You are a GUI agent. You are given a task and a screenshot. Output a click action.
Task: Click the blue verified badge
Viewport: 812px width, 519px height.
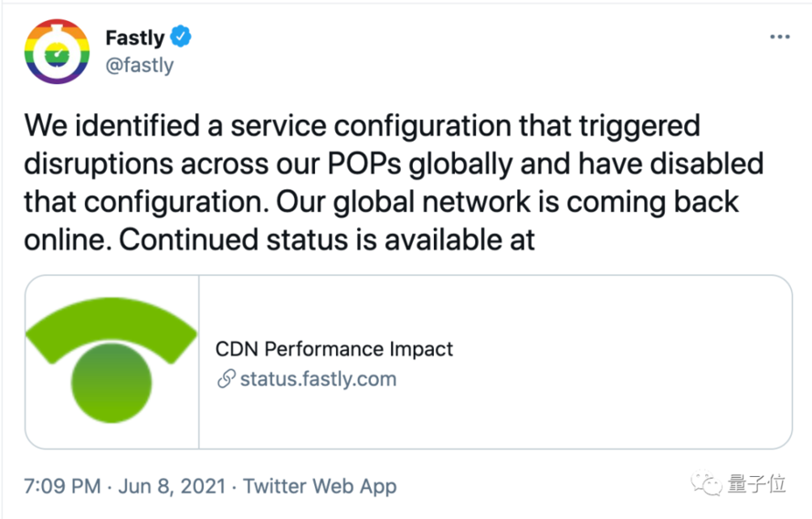click(x=182, y=38)
